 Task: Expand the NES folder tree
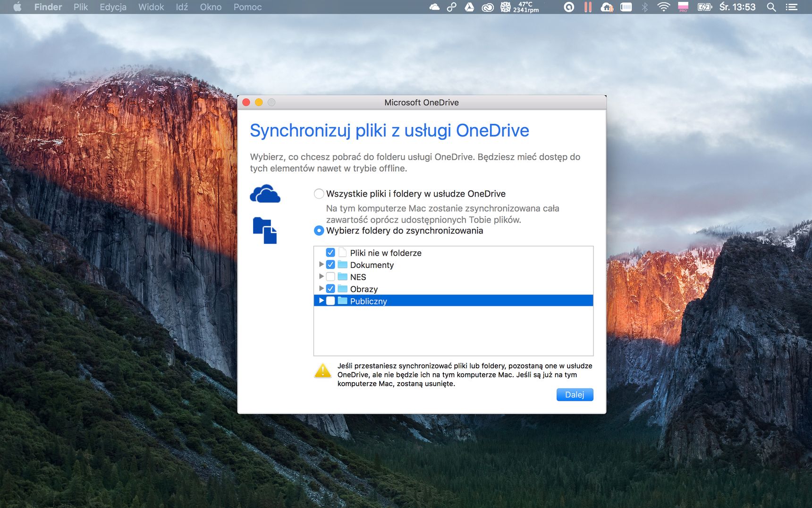[x=321, y=276]
